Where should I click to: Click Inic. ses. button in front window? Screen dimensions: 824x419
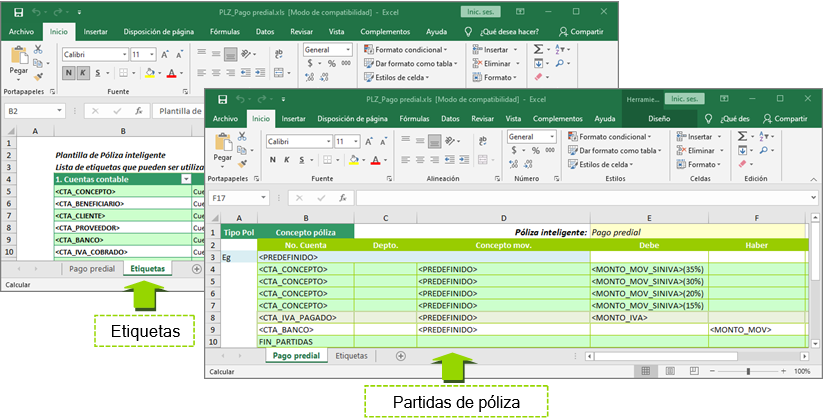pyautogui.click(x=684, y=99)
